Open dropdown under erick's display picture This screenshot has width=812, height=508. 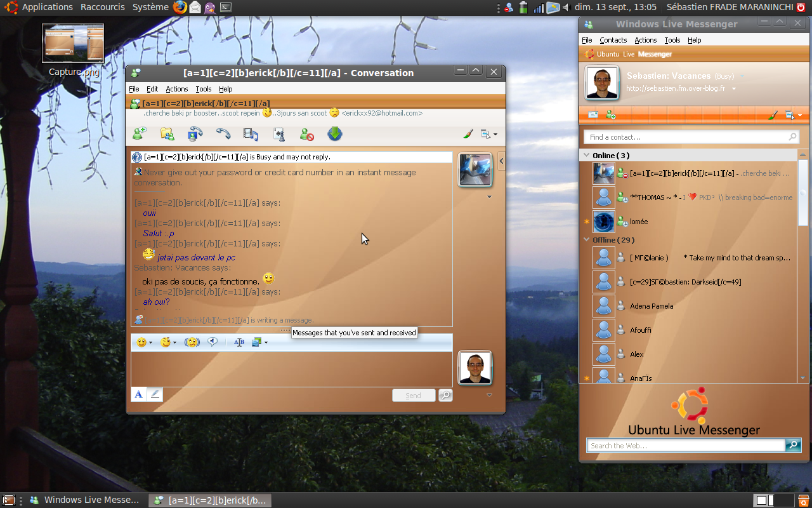click(489, 197)
